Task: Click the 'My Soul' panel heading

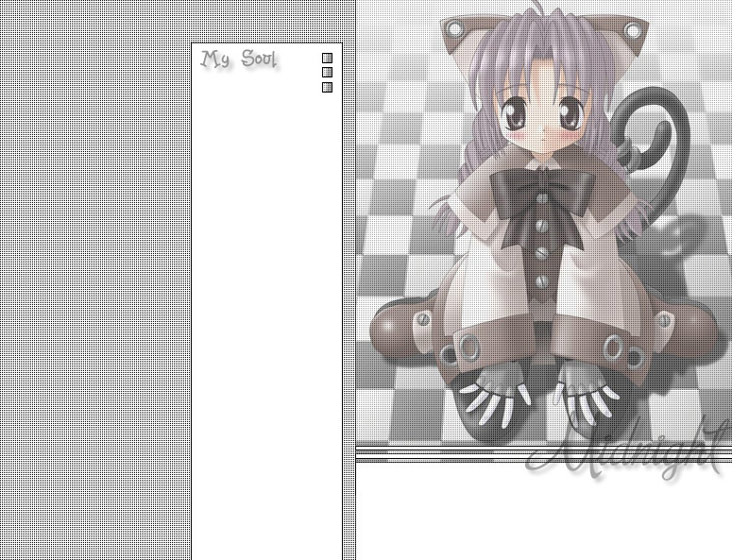Action: (x=239, y=59)
